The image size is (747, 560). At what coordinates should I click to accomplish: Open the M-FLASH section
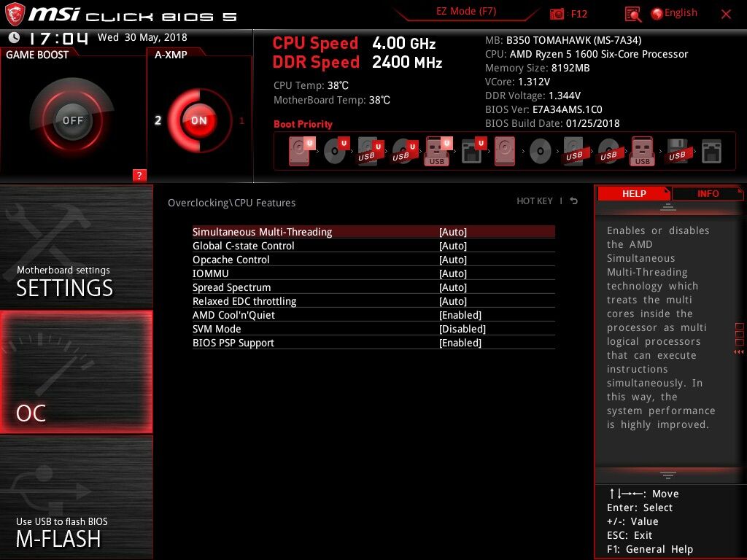point(76,497)
